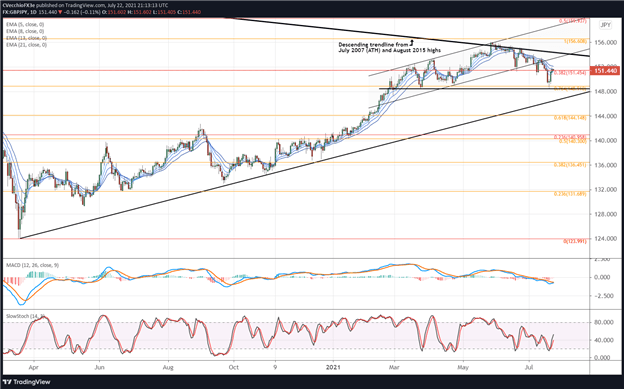Click the Mar date label on time axis
The height and width of the screenshot is (389, 624).
click(x=394, y=367)
